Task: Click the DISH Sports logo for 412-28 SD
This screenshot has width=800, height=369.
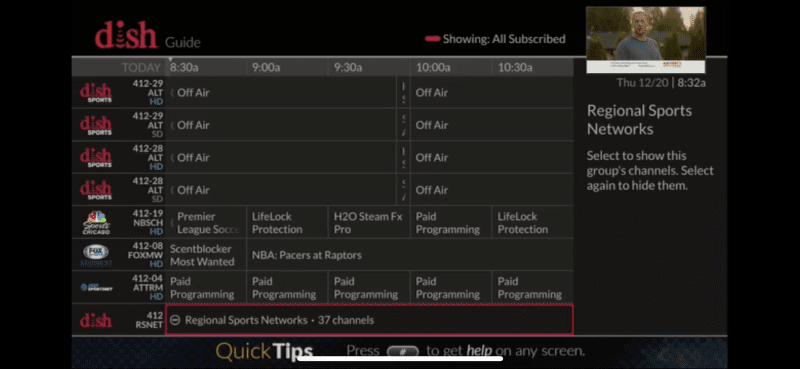Action: pyautogui.click(x=95, y=190)
